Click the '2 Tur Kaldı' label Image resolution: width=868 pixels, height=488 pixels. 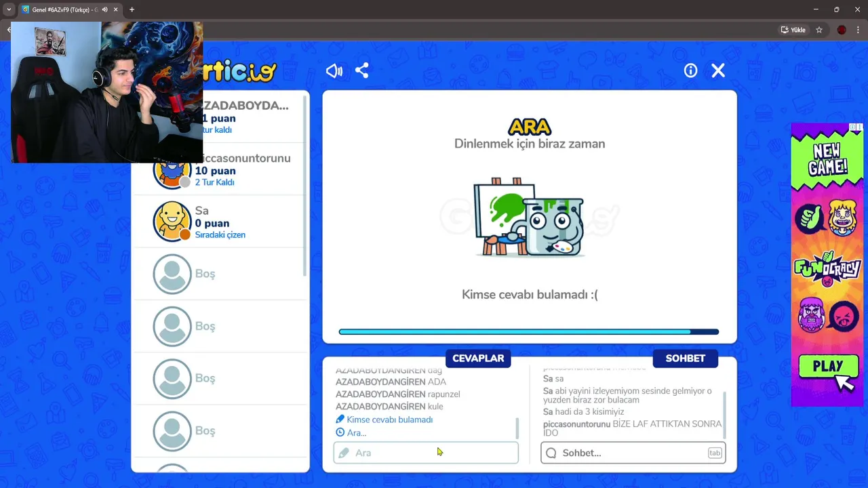[x=215, y=182]
